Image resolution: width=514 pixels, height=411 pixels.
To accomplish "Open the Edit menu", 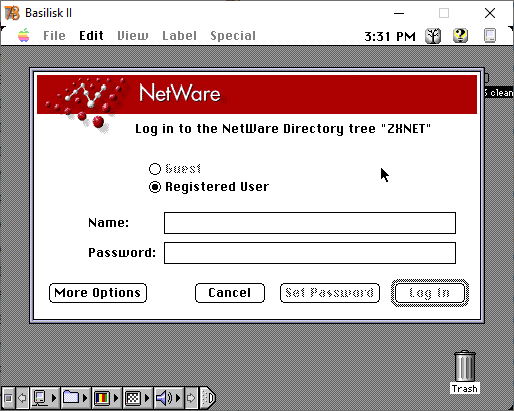I will coord(91,36).
